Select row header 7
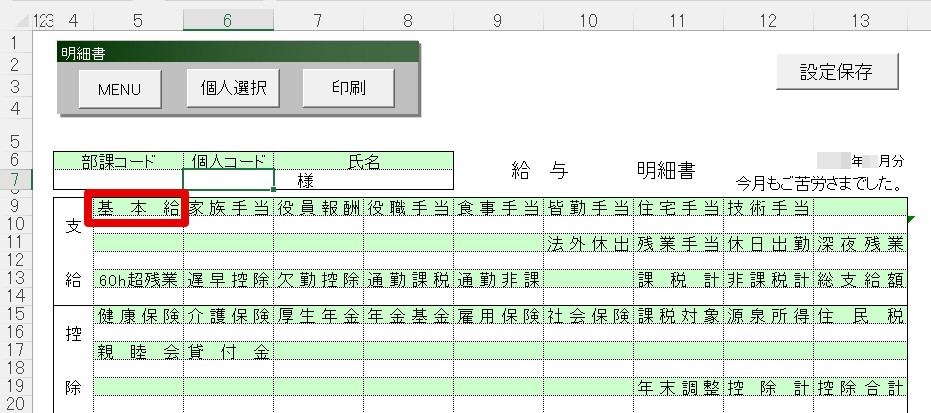 [x=15, y=180]
